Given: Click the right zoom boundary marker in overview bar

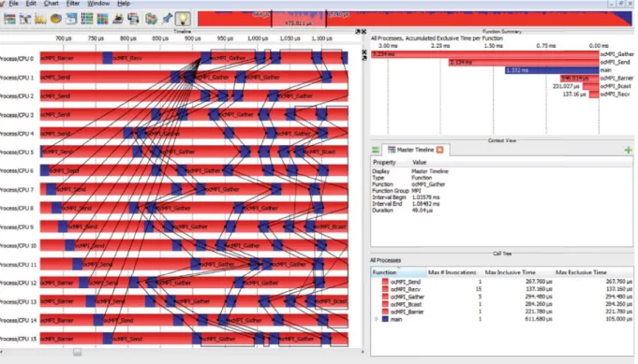Looking at the screenshot, I should [326, 19].
